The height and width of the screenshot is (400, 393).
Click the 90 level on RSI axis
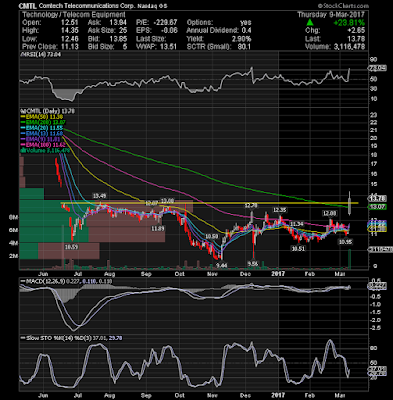375,60
